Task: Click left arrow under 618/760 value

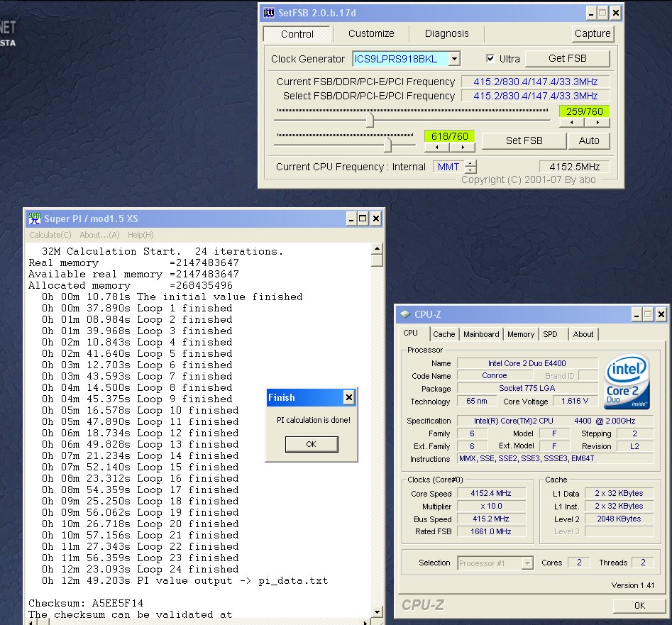Action: pyautogui.click(x=436, y=148)
